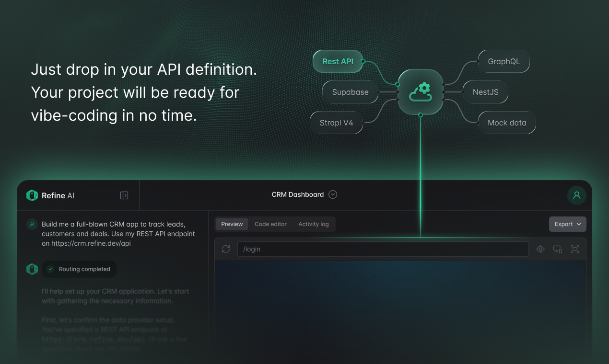
Task: Toggle the responsive device preview icon
Action: 558,249
